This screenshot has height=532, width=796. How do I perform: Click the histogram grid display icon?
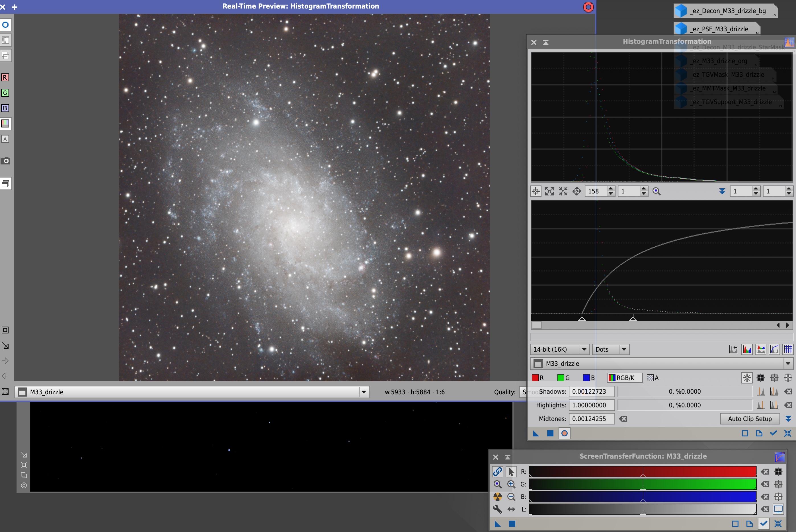[788, 349]
